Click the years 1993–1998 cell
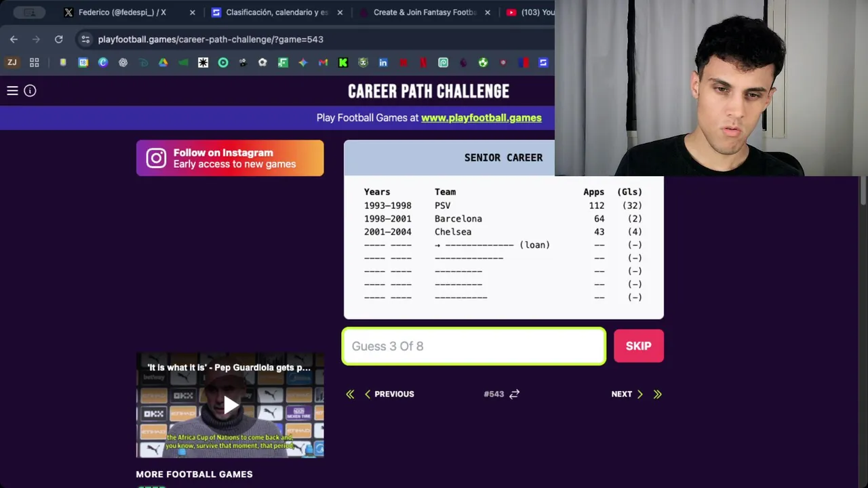 388,205
